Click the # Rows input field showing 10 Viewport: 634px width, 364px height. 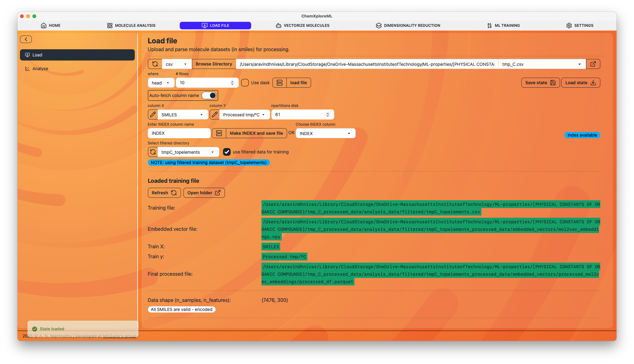click(207, 83)
